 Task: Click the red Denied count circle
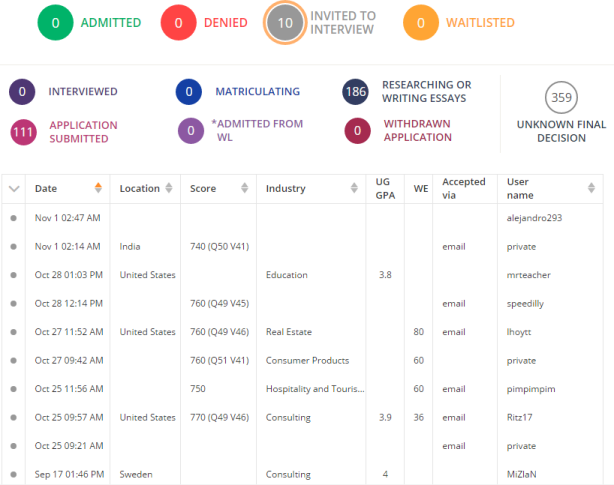tap(179, 22)
